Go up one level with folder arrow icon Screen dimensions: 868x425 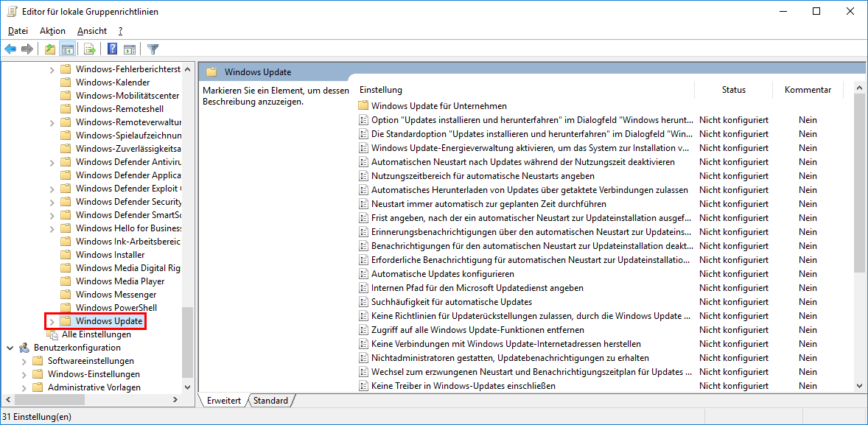point(50,49)
